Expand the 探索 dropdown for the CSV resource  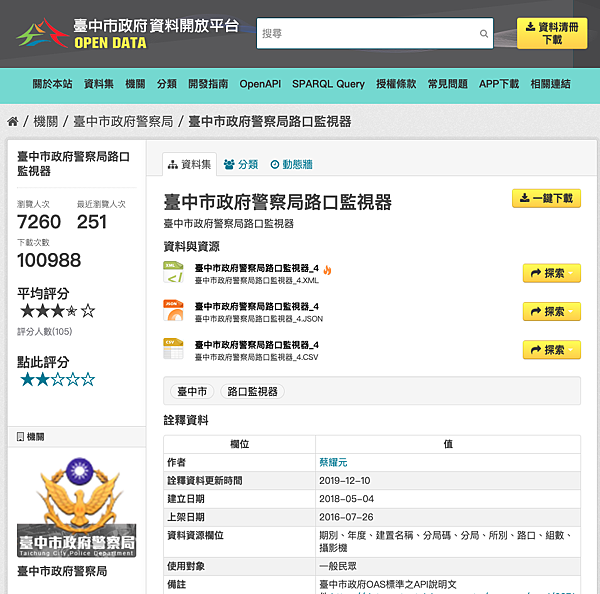[x=551, y=350]
